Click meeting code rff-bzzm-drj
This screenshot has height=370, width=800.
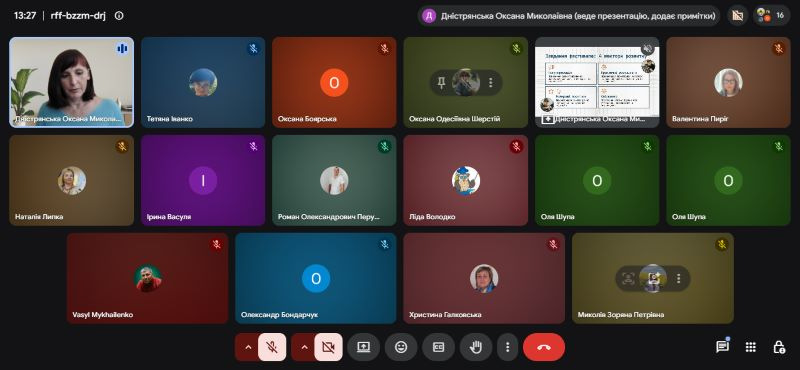78,15
